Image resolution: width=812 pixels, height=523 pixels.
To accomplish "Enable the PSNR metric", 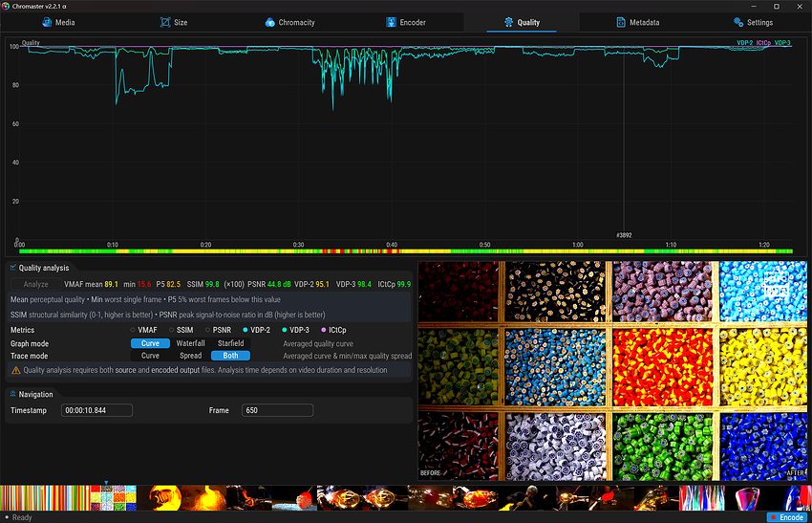I will pyautogui.click(x=218, y=330).
